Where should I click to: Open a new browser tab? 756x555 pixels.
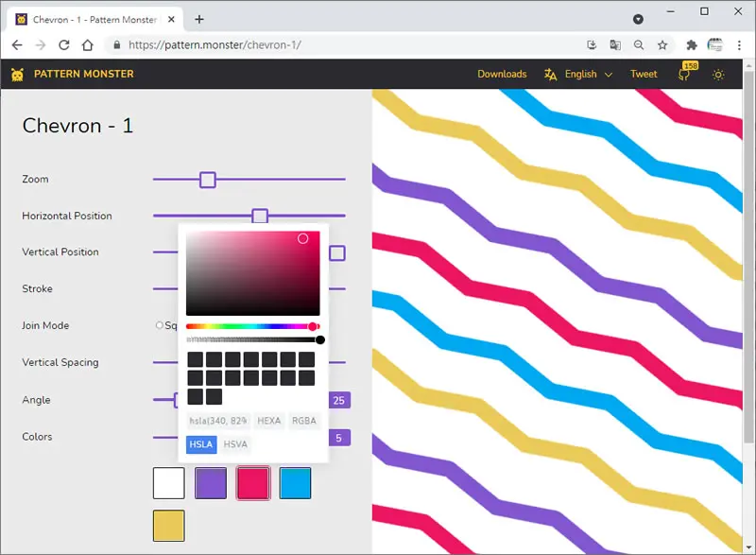coord(199,19)
